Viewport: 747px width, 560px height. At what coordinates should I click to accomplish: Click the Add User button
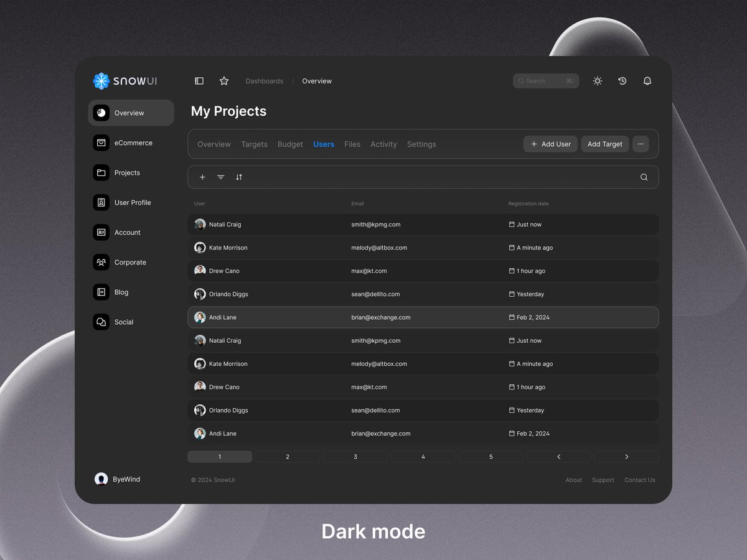(550, 144)
